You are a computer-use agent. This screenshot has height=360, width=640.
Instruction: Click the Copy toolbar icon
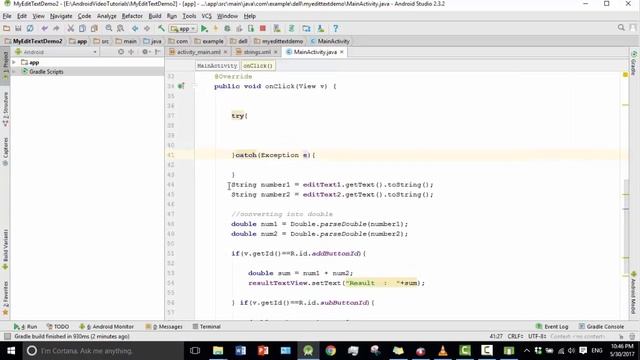pos(82,28)
